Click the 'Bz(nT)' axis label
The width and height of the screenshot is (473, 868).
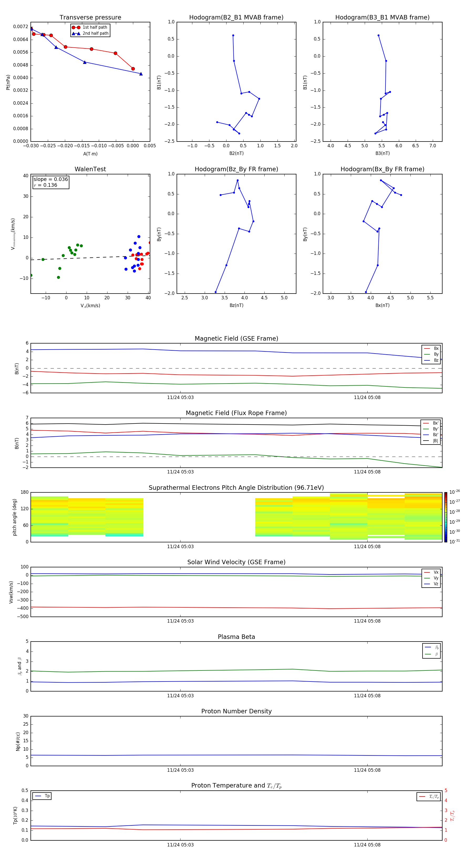tap(236, 305)
